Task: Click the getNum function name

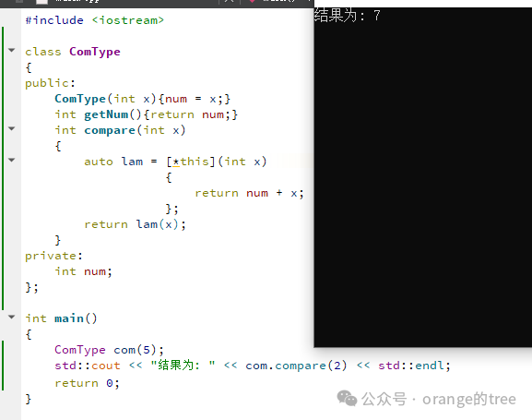Action: 106,114
